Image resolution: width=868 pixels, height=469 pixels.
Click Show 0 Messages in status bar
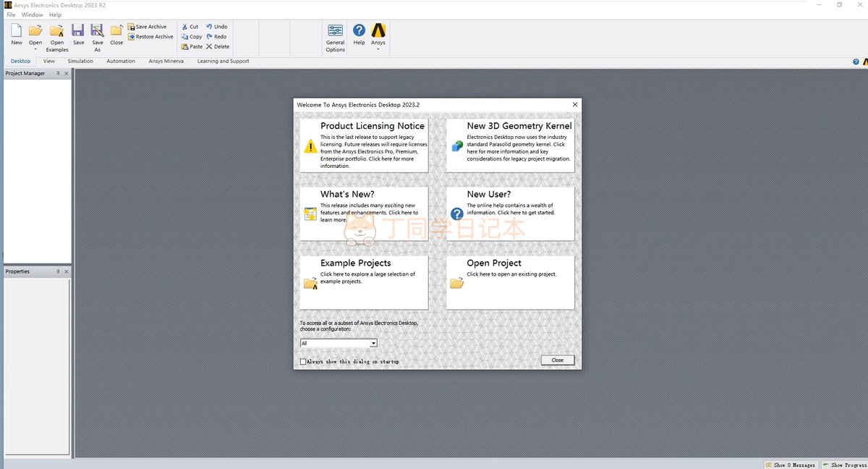(791, 465)
